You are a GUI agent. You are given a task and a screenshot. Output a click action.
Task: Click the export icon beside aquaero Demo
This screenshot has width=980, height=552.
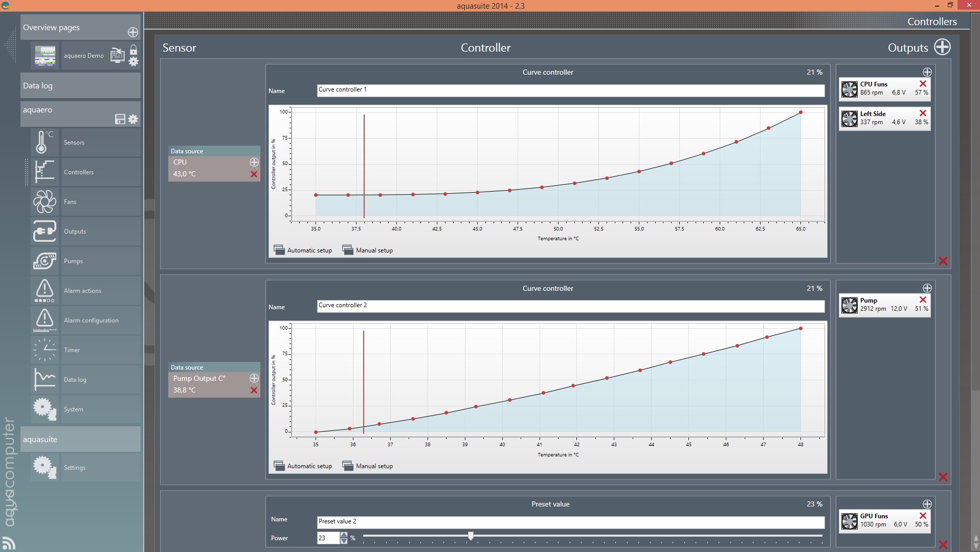(118, 55)
